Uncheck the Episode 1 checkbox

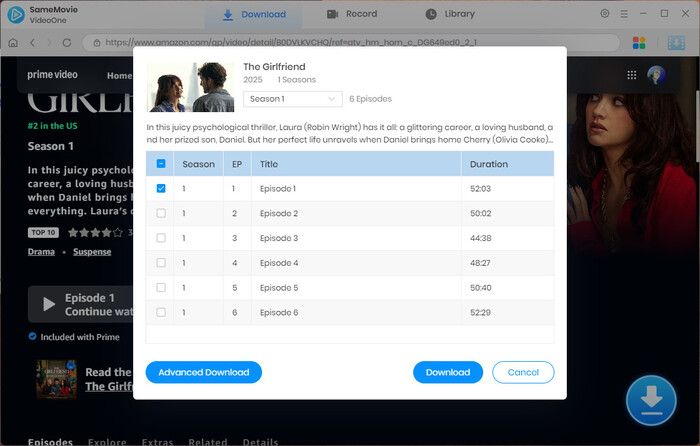tap(161, 189)
